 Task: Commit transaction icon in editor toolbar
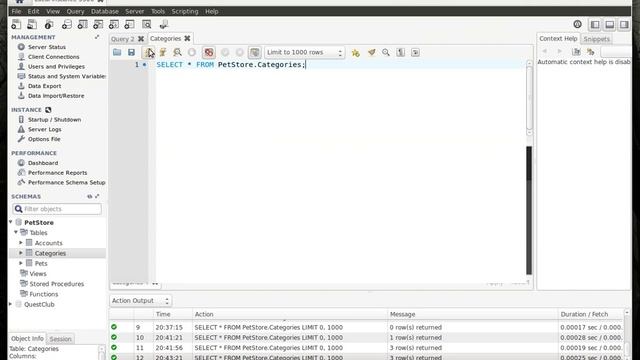(225, 52)
